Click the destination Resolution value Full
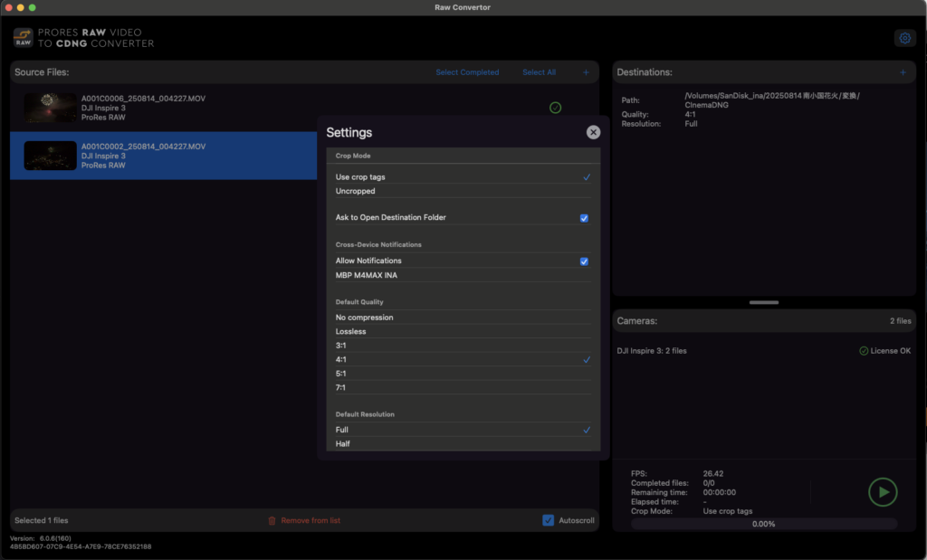927x560 pixels. [691, 124]
